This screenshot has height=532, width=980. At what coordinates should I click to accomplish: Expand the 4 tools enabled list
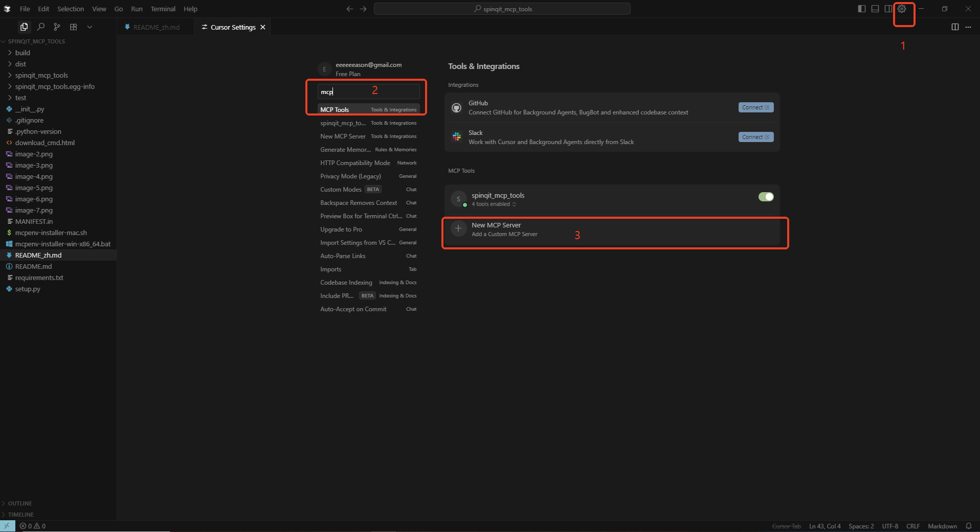pyautogui.click(x=494, y=204)
